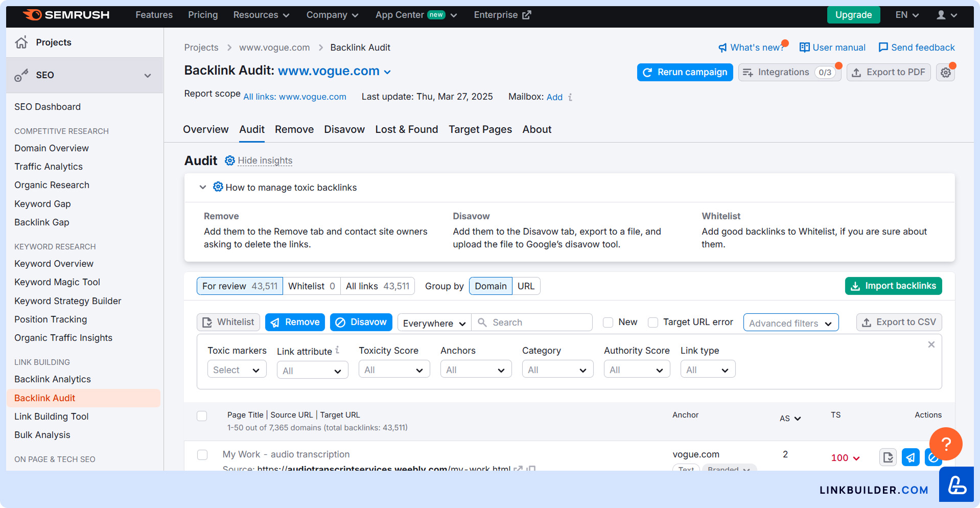Image resolution: width=980 pixels, height=508 pixels.
Task: Click the settings gear icon near Export to PDF
Action: click(945, 73)
